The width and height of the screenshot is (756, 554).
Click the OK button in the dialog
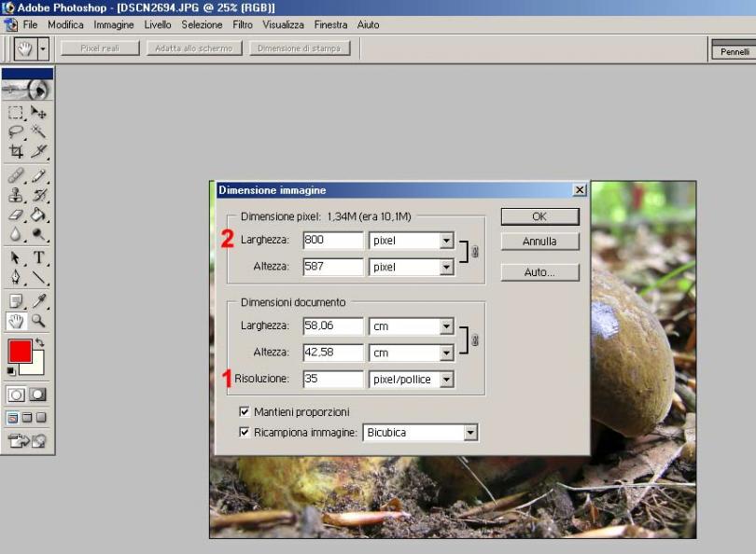[539, 216]
